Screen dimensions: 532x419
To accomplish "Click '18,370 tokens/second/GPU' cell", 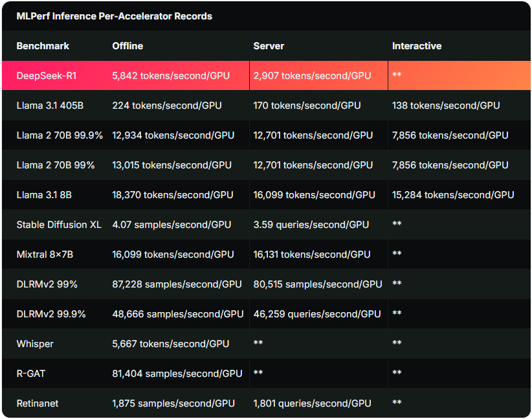I will click(173, 195).
